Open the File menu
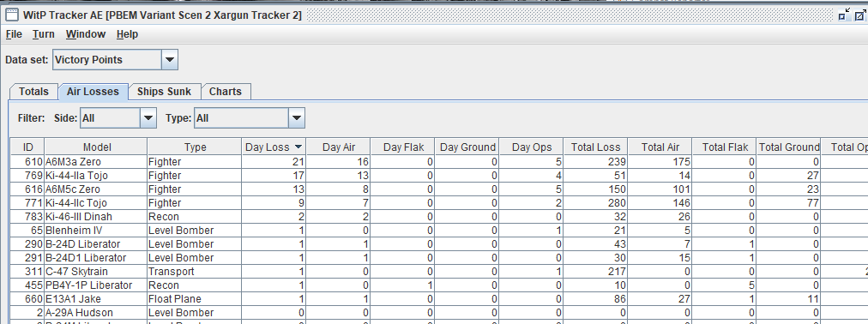 point(14,34)
